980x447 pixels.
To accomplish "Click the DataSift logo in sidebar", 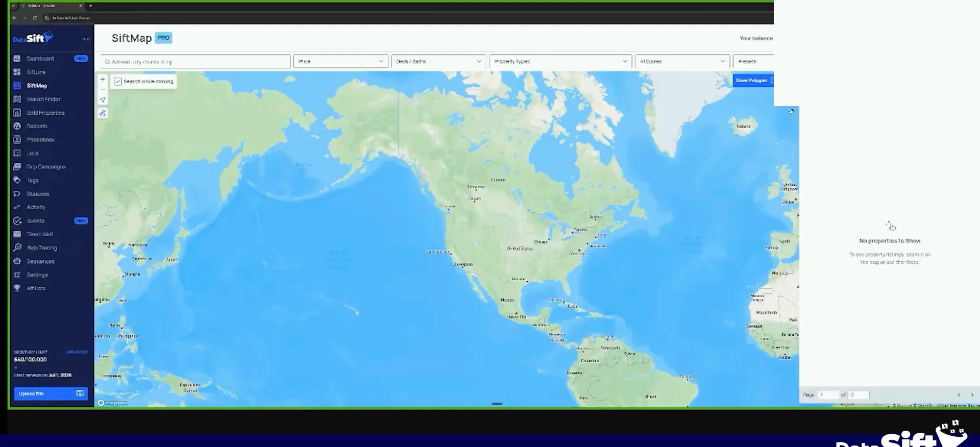I will coord(33,38).
